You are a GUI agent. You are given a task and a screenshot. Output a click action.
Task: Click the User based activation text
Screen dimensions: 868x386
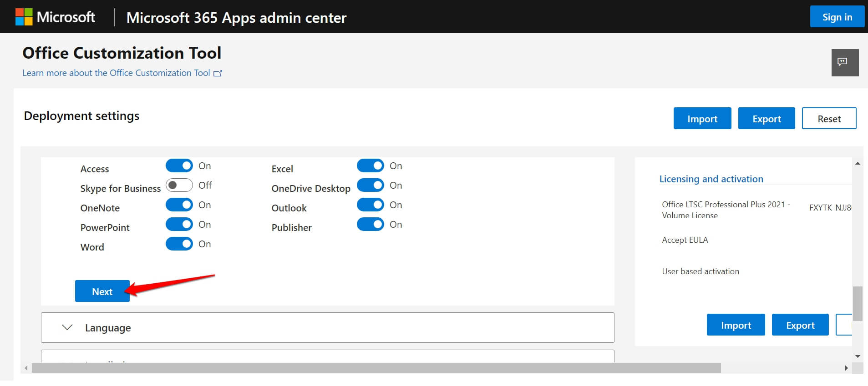(x=700, y=271)
